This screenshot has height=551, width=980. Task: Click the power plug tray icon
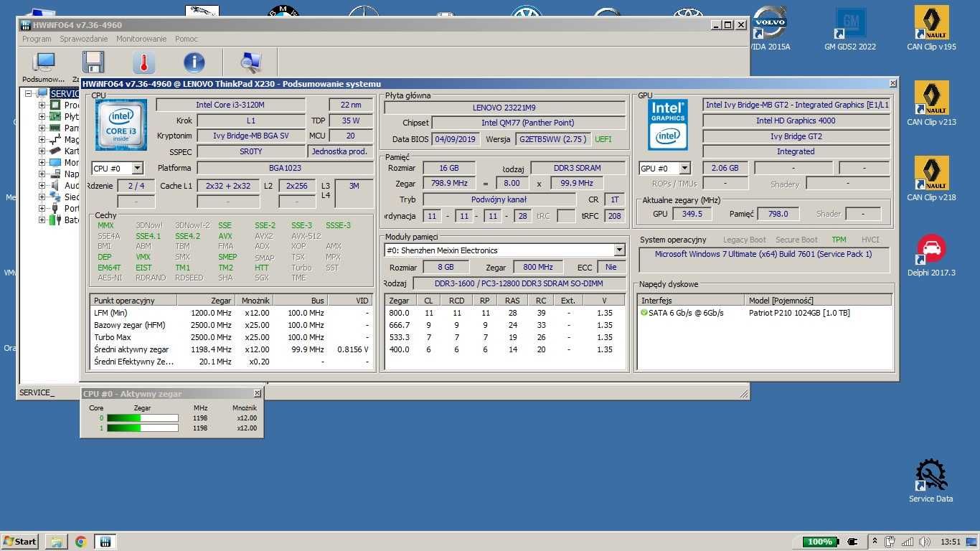coord(852,542)
